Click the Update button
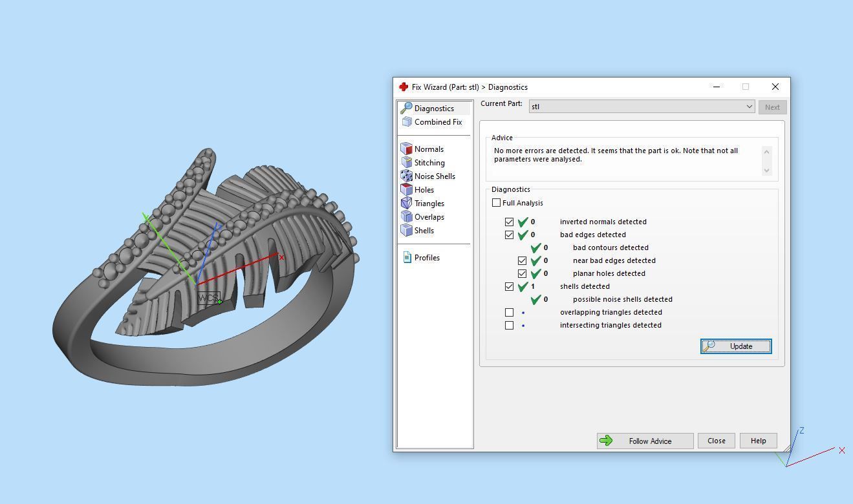Screen dimensions: 853x504 click(x=736, y=346)
